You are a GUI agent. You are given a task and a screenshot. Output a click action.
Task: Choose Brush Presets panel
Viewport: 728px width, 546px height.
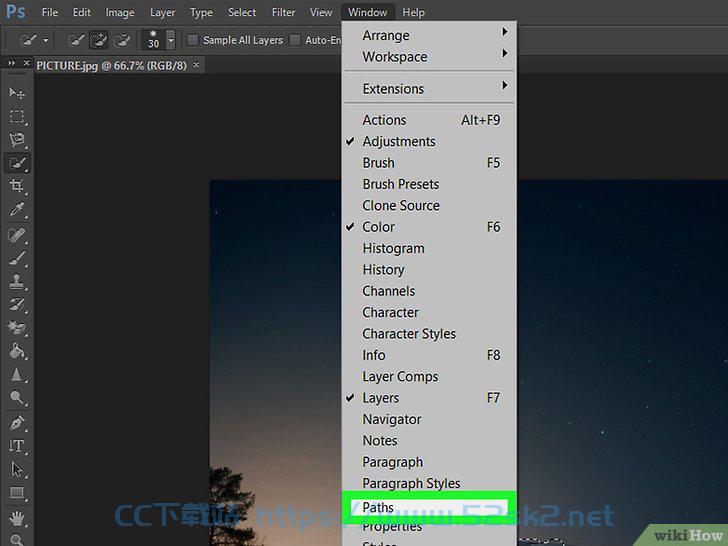tap(430, 184)
